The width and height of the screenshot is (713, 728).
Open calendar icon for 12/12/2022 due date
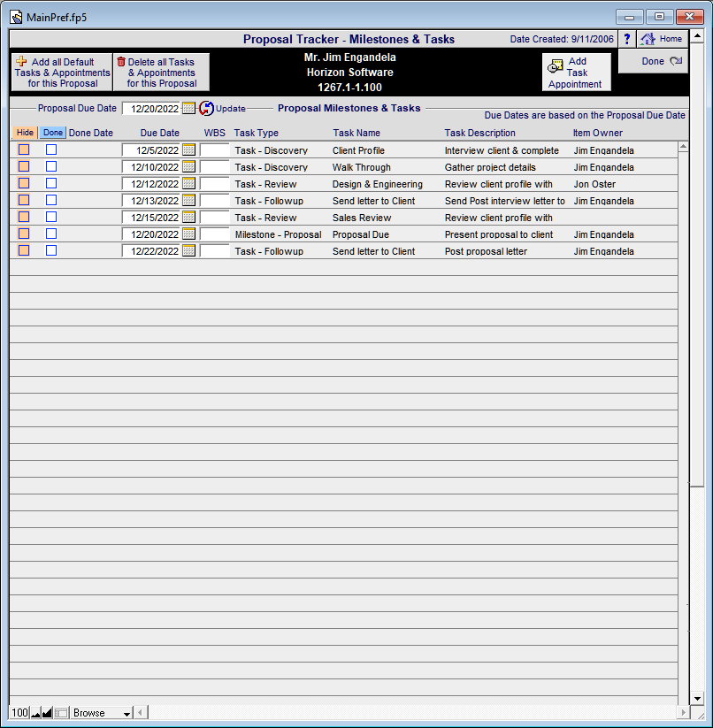[x=188, y=183]
